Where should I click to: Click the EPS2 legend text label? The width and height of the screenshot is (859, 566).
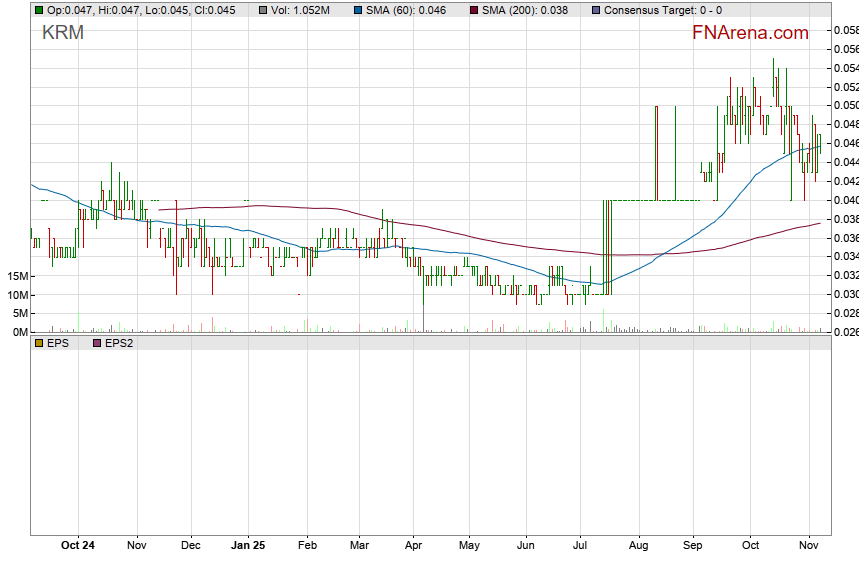click(x=119, y=343)
